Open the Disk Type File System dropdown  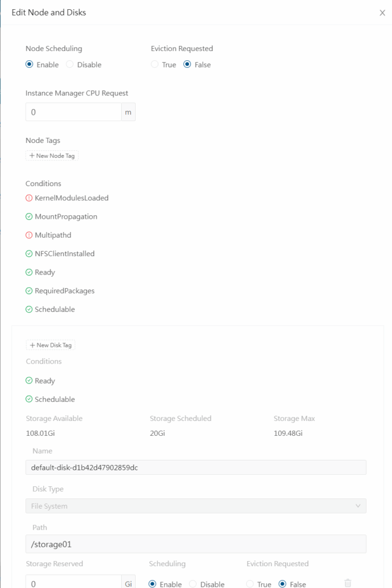point(195,506)
